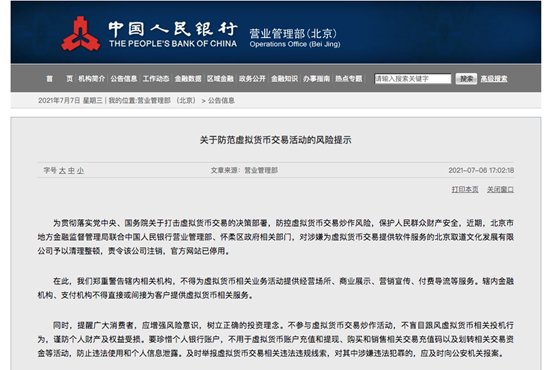Click the People's Bank of China logo emblem

[80, 34]
